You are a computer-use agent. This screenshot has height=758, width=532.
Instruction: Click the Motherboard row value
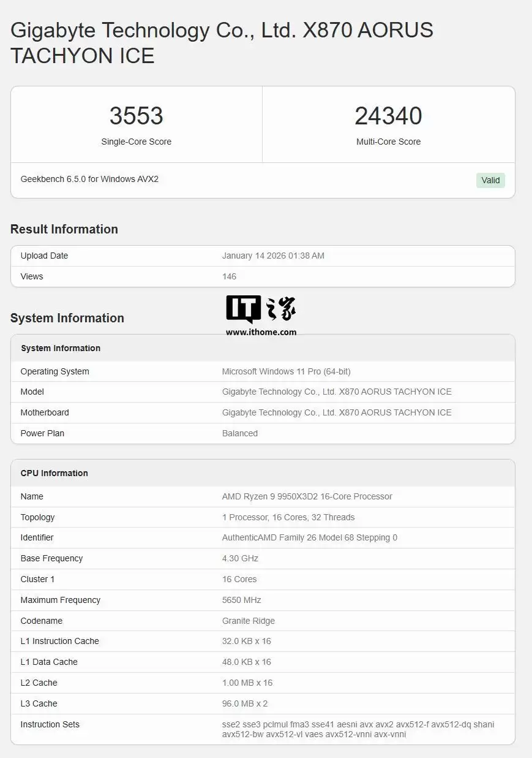[336, 412]
